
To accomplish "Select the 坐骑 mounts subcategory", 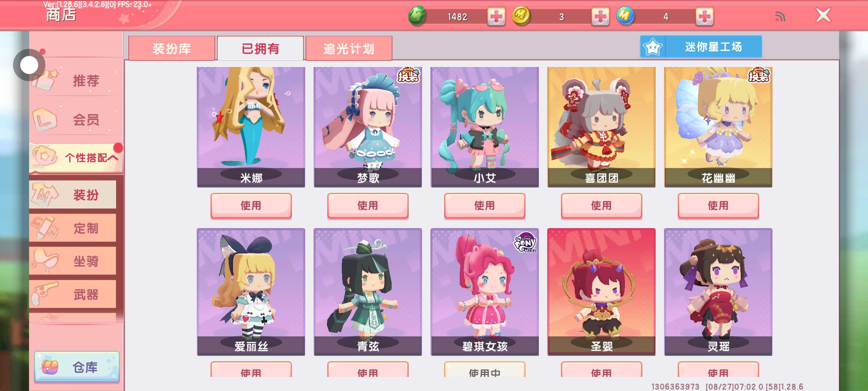I will pos(73,261).
